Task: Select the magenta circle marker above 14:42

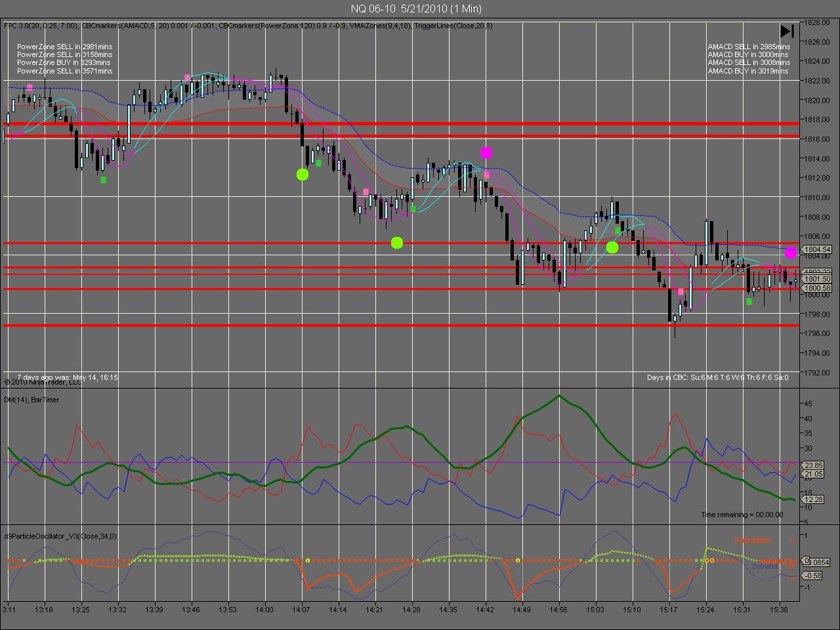Action: coord(486,153)
